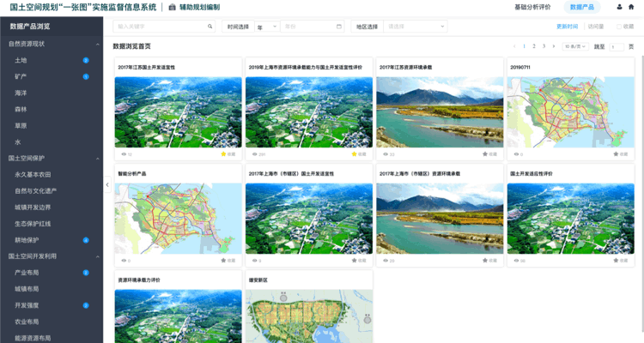Viewport: 644px width, 343px height.
Task: Open the calendar icon in year field
Action: (x=339, y=27)
